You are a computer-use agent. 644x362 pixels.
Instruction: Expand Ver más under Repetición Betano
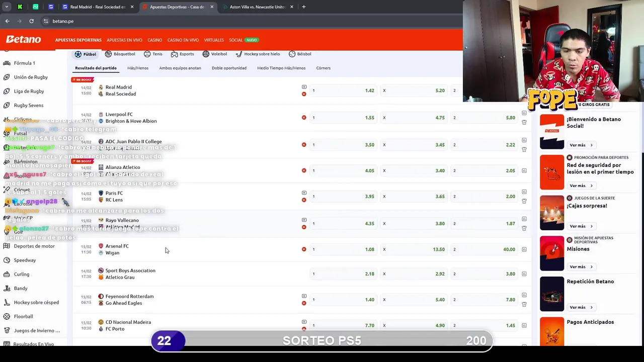[581, 307]
